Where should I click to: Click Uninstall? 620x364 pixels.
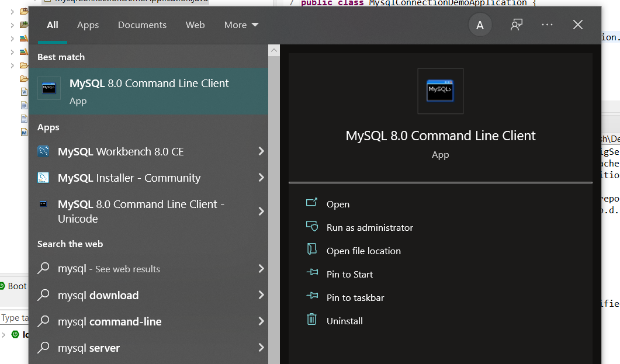tap(344, 321)
